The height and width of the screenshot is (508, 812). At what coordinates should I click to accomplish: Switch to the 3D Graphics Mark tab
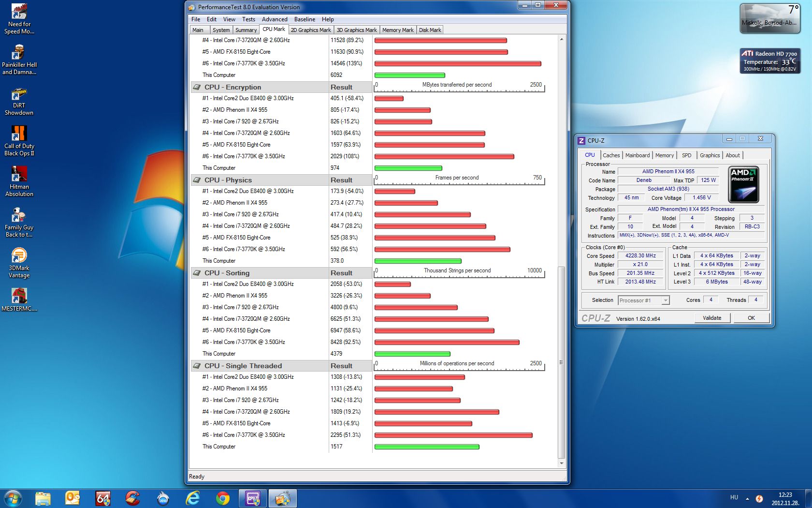click(357, 30)
